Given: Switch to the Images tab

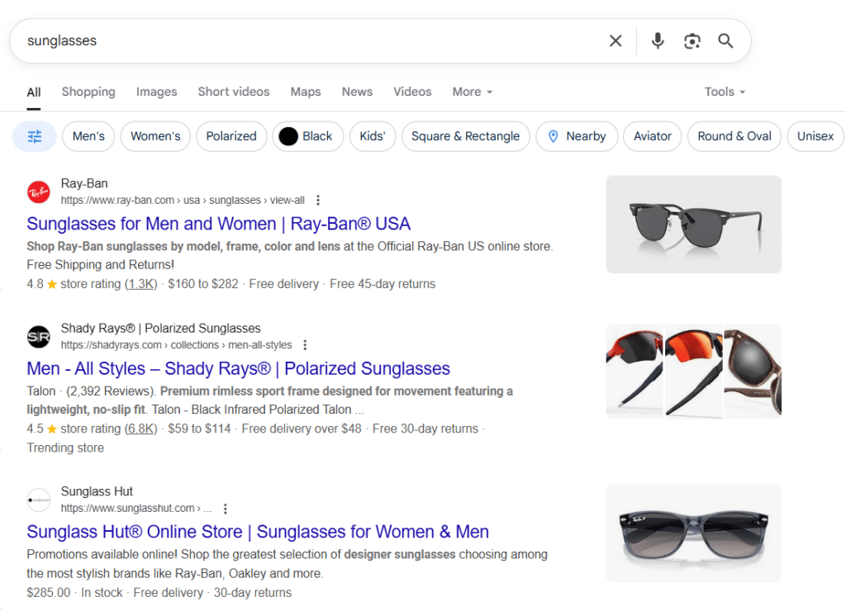Looking at the screenshot, I should [156, 92].
